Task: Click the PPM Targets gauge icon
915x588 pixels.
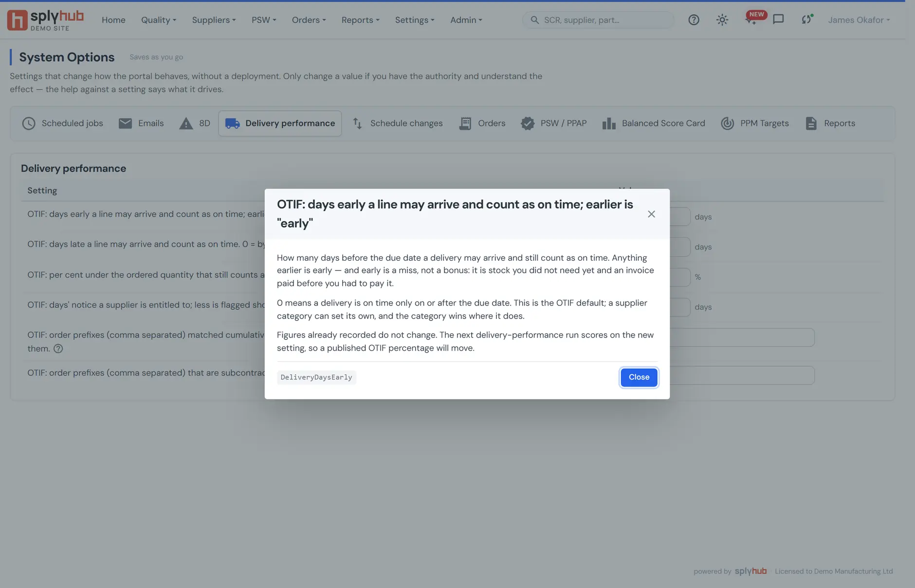Action: pos(727,124)
